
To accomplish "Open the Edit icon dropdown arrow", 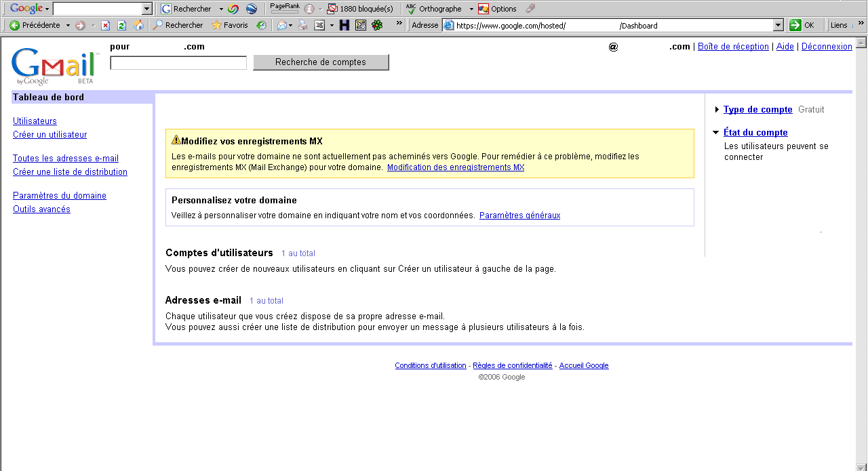I will 332,25.
